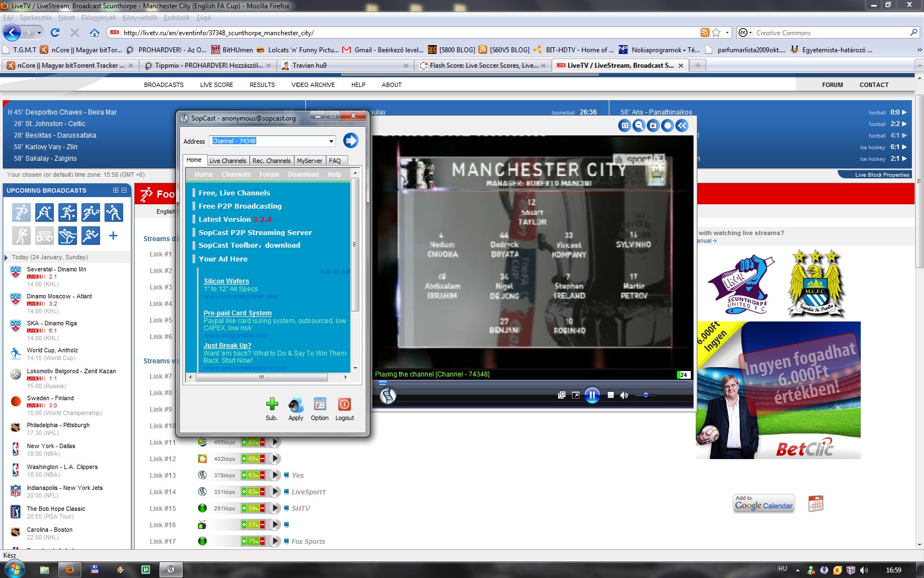Toggle the last sport filter in the top row

pos(114,212)
